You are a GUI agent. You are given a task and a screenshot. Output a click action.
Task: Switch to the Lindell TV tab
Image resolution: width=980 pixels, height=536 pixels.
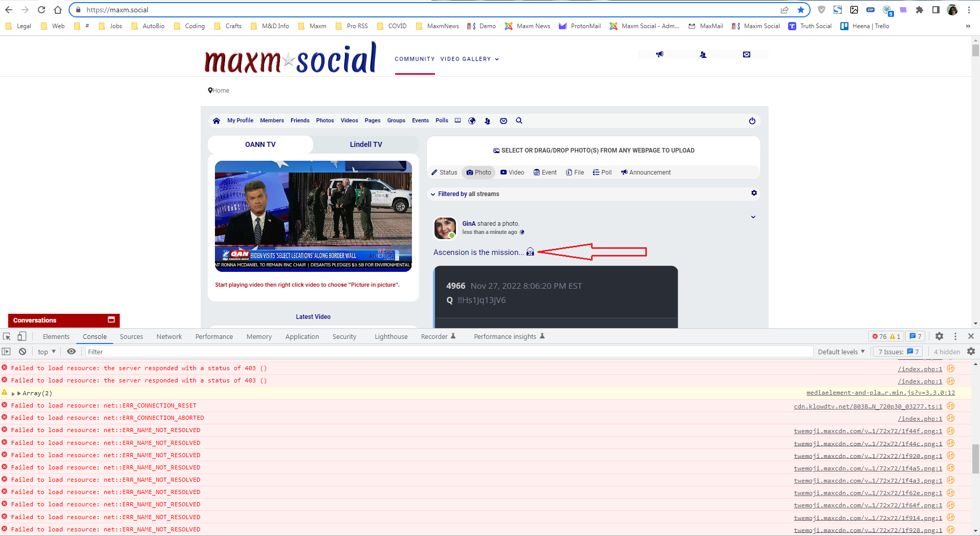pos(366,144)
